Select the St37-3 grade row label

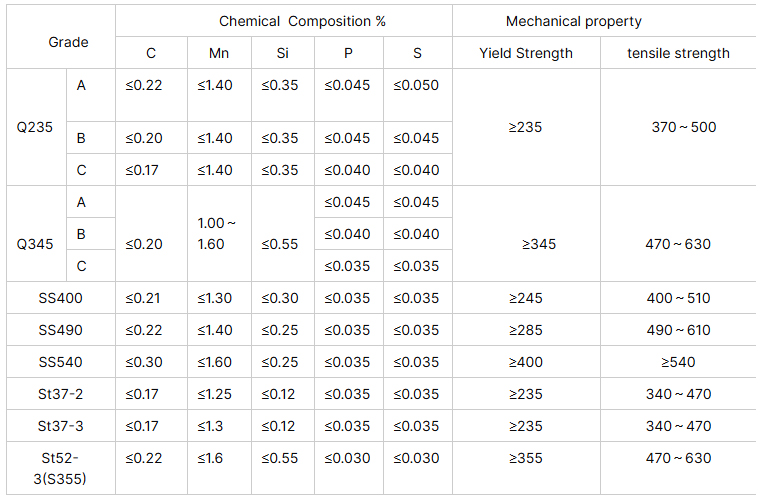pos(60,426)
